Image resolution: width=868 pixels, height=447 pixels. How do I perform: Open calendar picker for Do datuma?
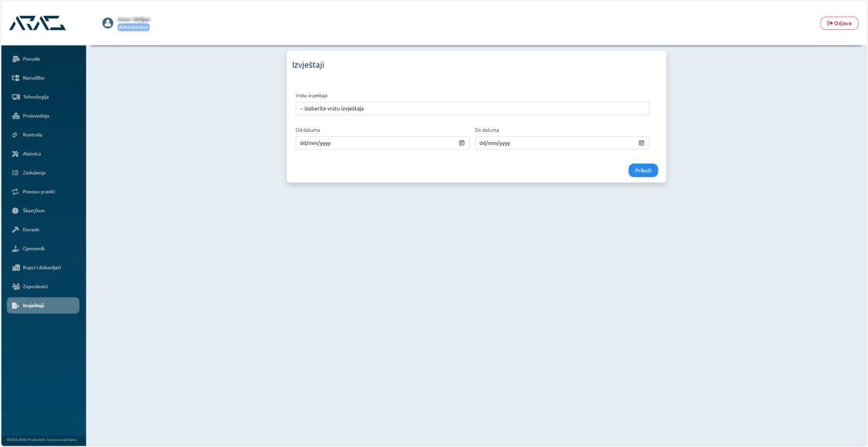[x=641, y=143]
